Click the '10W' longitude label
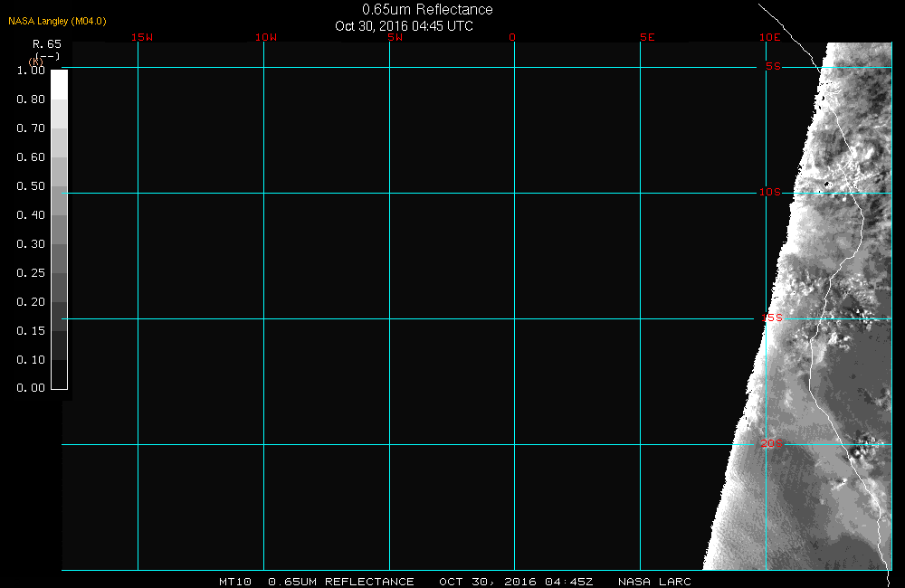 pos(266,37)
